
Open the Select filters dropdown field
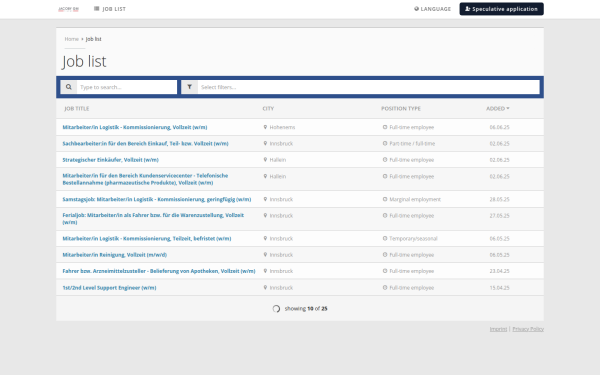[x=368, y=87]
